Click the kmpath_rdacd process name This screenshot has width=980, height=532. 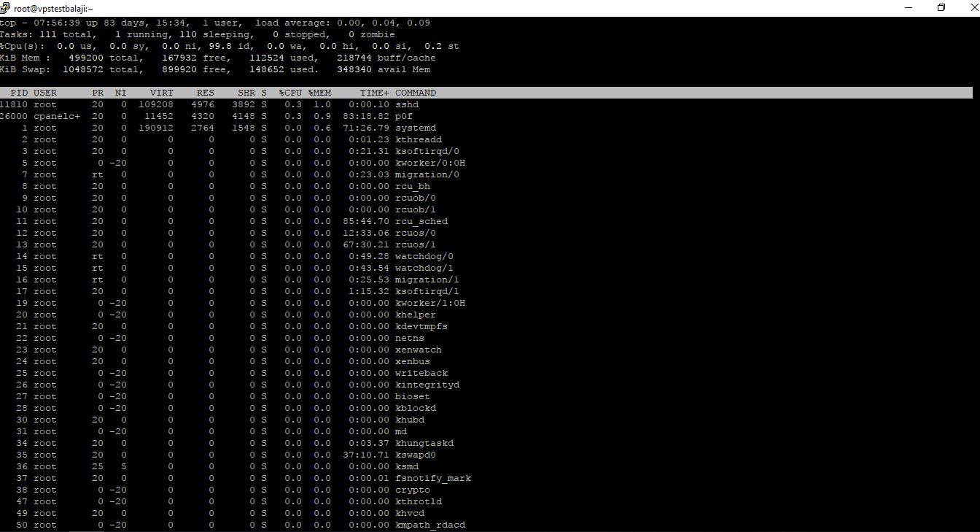(x=430, y=525)
